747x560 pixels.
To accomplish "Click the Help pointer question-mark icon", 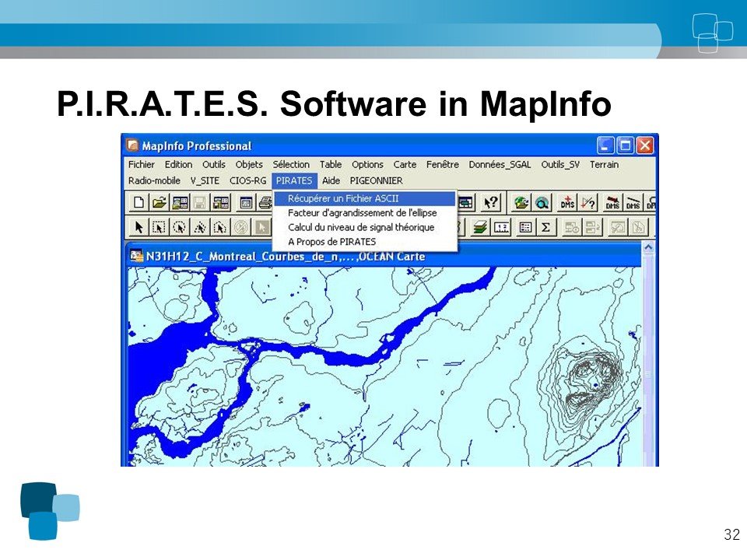I will [491, 203].
